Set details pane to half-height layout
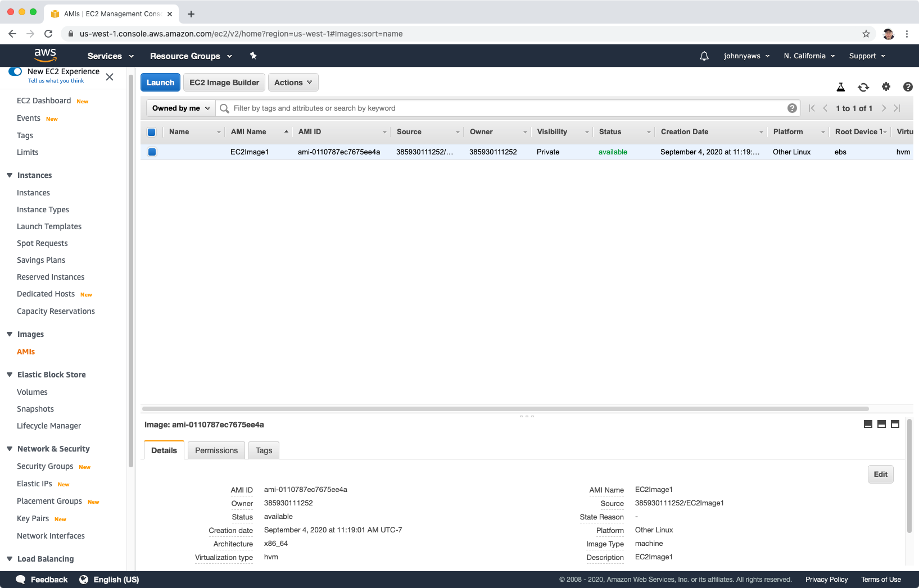This screenshot has width=919, height=588. 881,424
